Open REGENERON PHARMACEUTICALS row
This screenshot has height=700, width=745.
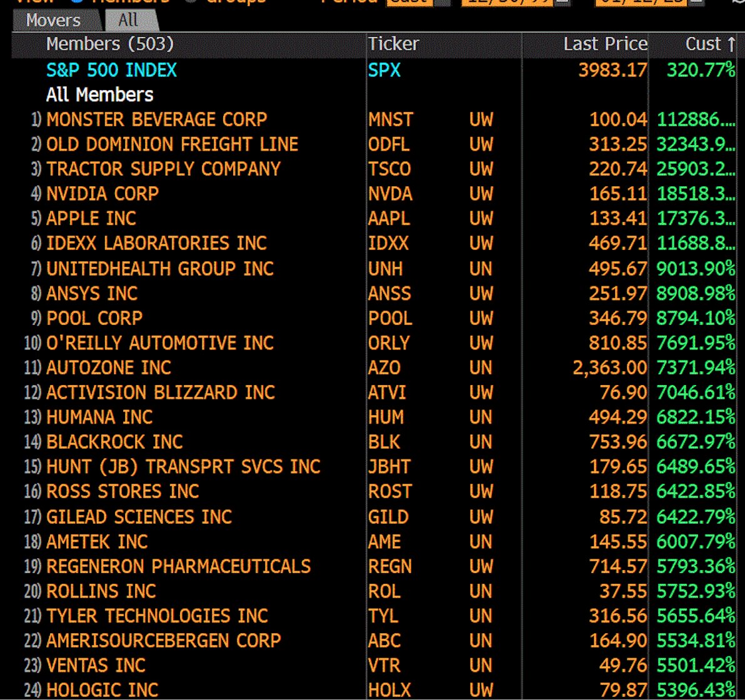374,566
